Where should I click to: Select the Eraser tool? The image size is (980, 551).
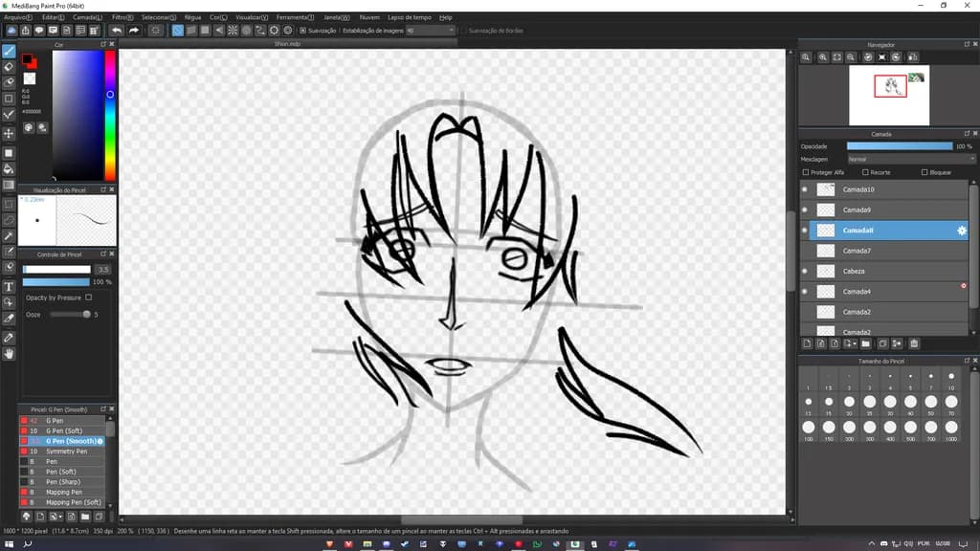(9, 67)
